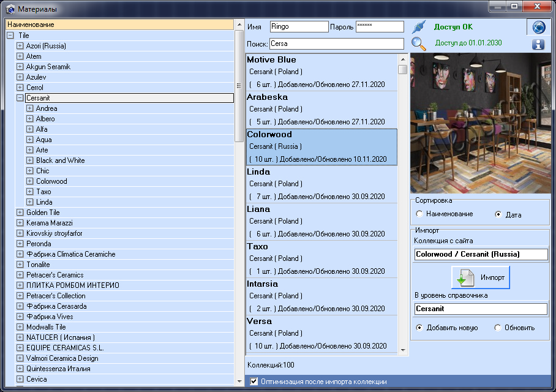Click the Colorwood interior preview image
556x392 pixels.
[481, 123]
